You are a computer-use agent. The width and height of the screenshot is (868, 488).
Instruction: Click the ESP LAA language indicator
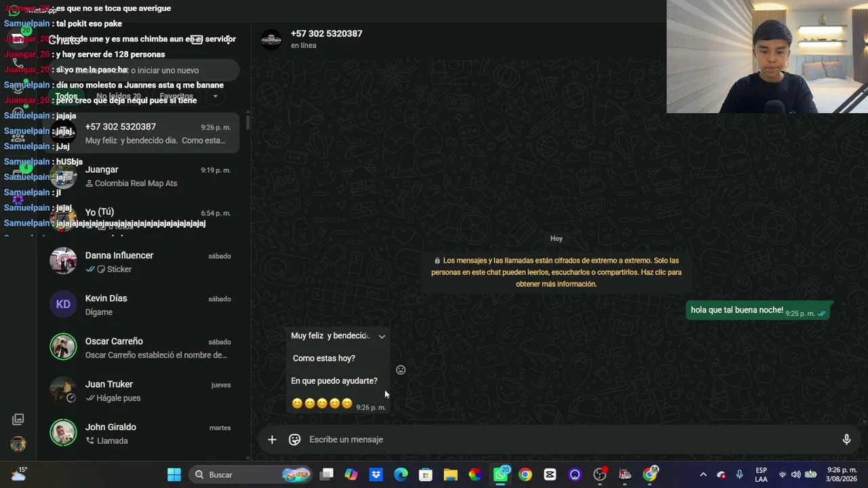(x=761, y=474)
